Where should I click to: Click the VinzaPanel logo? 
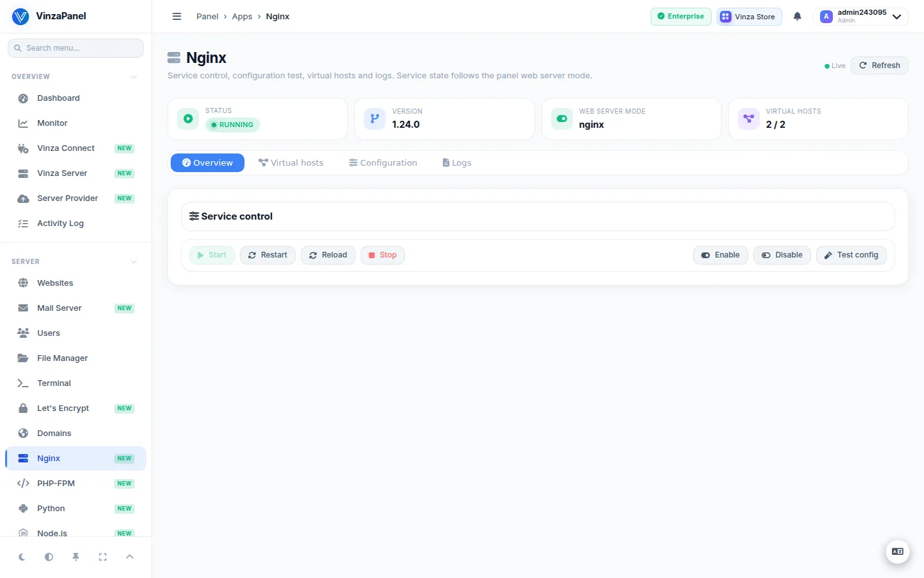pos(49,16)
